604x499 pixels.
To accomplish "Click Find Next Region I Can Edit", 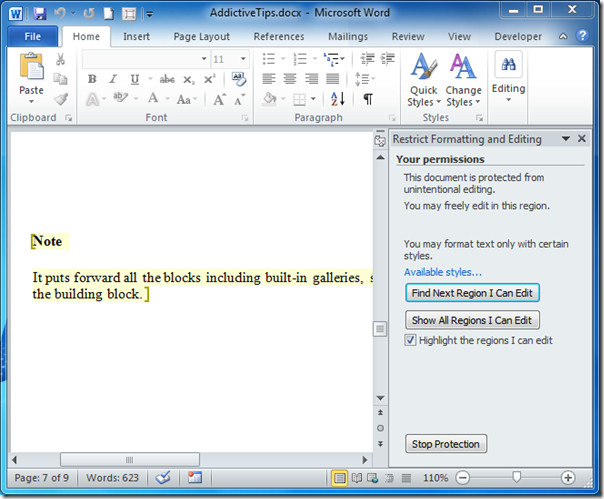I will pos(472,293).
